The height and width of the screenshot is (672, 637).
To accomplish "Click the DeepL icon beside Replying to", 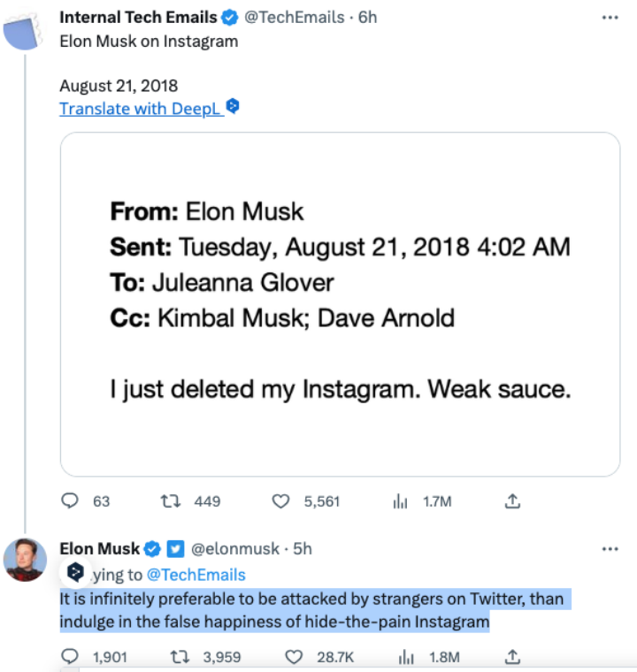I will tap(76, 573).
